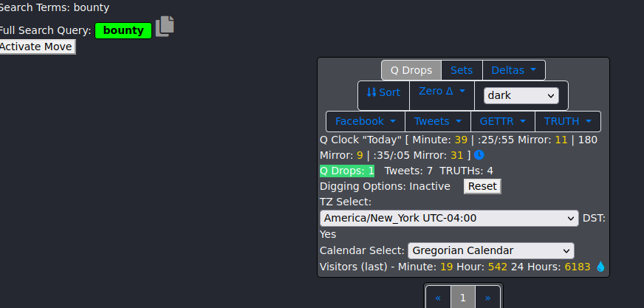Image resolution: width=644 pixels, height=308 pixels.
Task: Click the green bounty search tag
Action: tap(123, 31)
